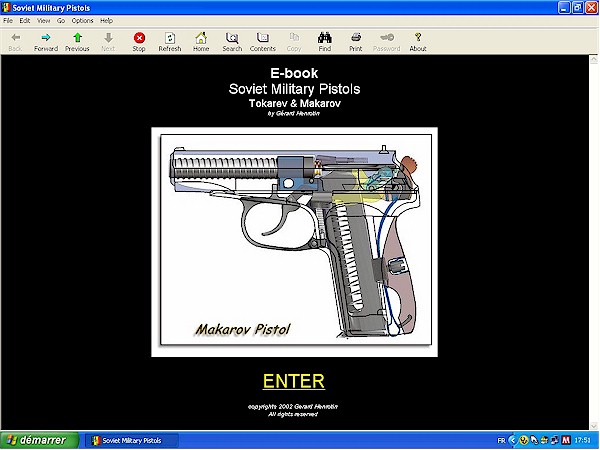Click the démarrer Start button
This screenshot has width=600, height=450.
[39, 440]
